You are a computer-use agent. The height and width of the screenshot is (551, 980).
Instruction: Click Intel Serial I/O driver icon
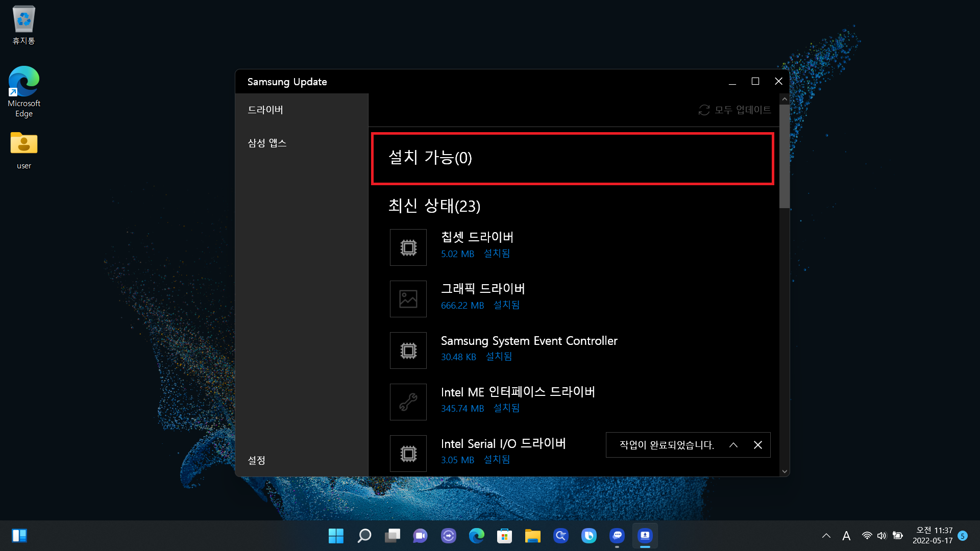click(x=408, y=454)
